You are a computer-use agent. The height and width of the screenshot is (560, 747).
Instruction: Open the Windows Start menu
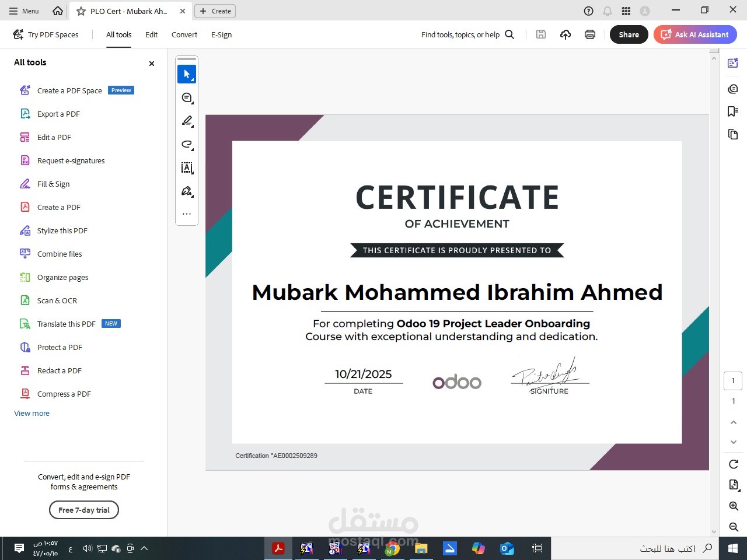tap(733, 548)
